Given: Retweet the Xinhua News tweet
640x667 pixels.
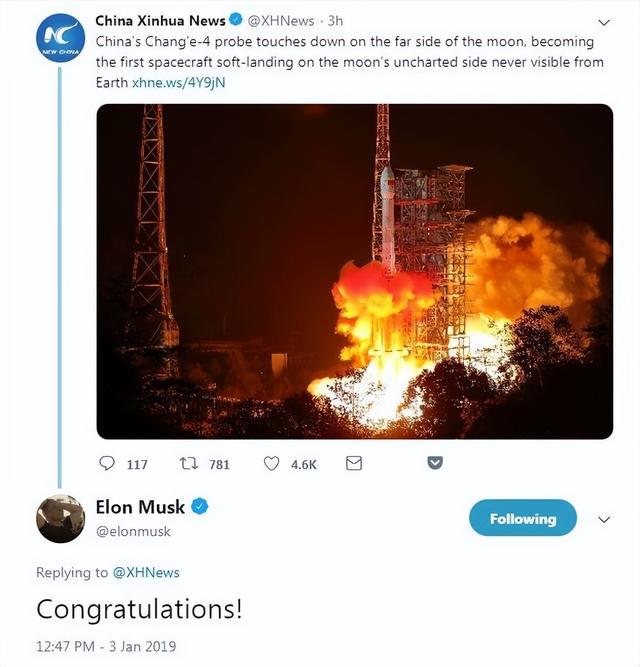Looking at the screenshot, I should (186, 464).
